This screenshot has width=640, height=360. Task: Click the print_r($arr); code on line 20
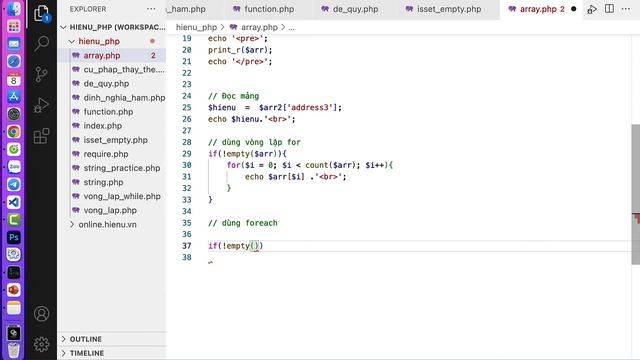pyautogui.click(x=240, y=50)
